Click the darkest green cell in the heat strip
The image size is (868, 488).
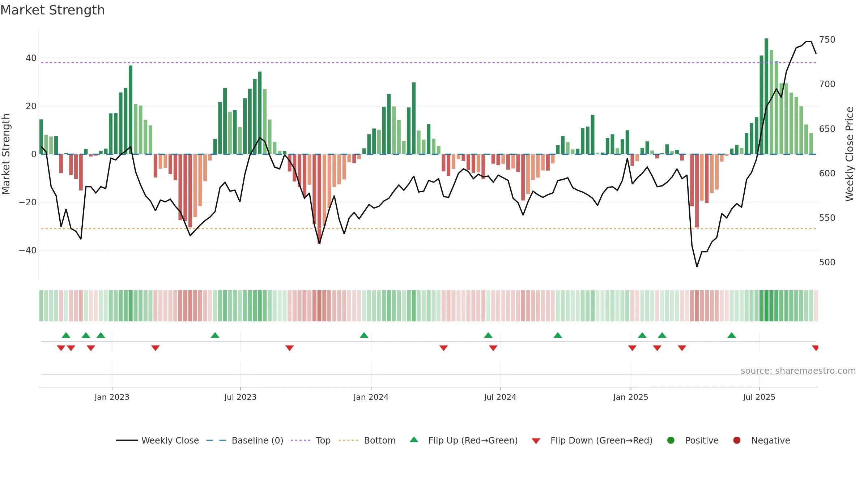click(x=766, y=306)
